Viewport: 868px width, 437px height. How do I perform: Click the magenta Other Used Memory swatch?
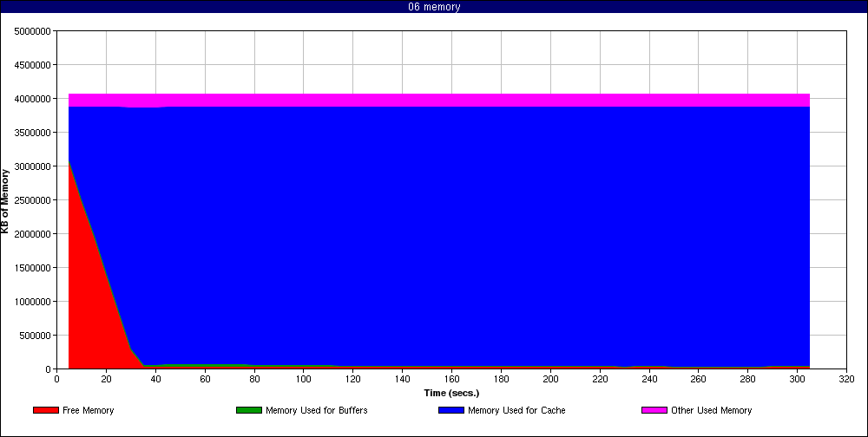click(654, 410)
